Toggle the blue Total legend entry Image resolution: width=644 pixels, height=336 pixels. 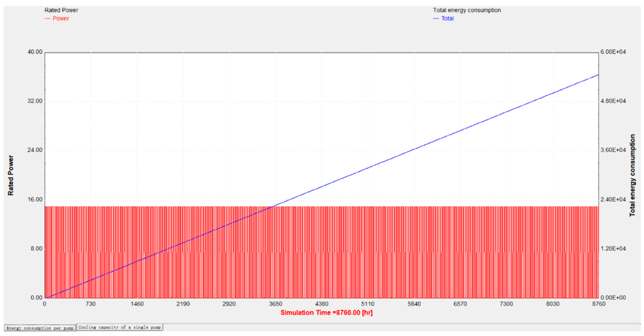coord(447,19)
